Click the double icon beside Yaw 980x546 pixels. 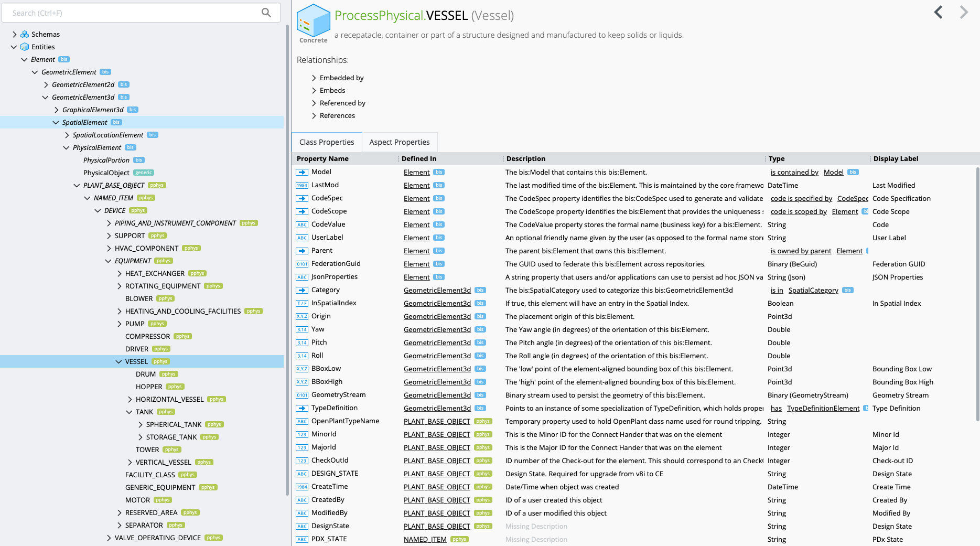pyautogui.click(x=302, y=329)
